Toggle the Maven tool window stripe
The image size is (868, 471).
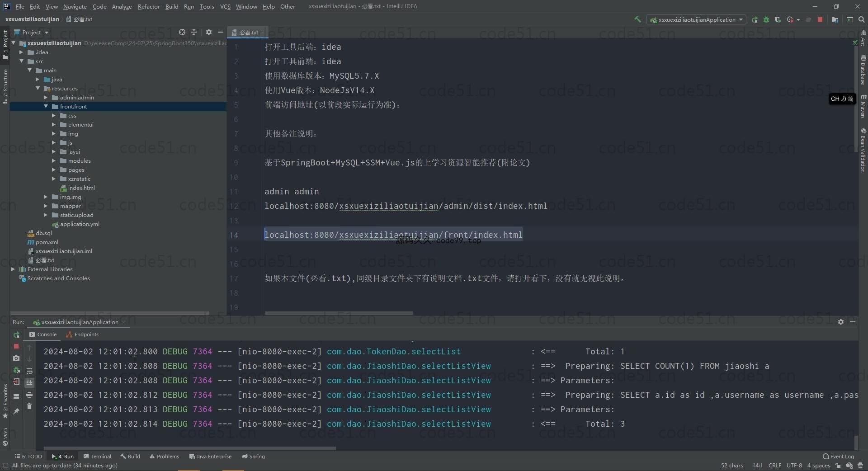863,106
